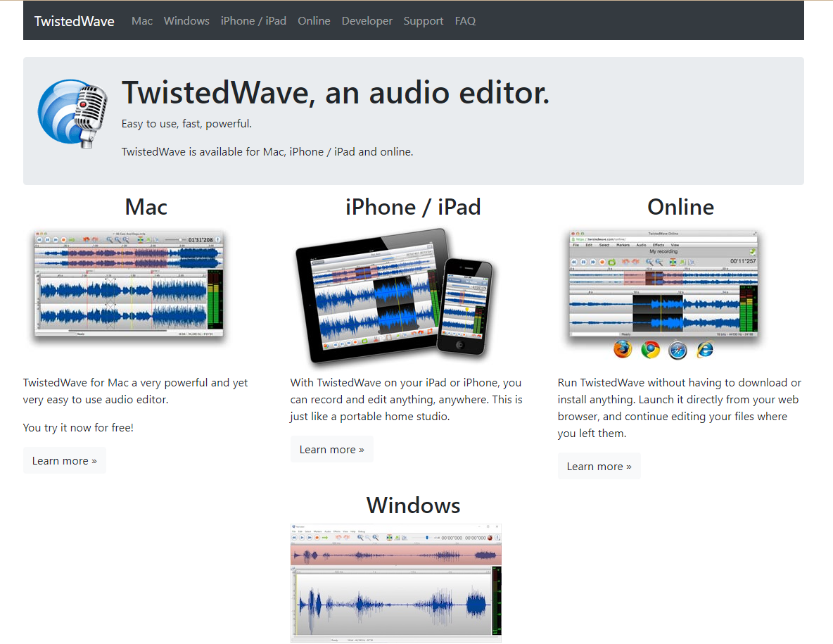Open the FAQ menu item
The image size is (833, 644).
(465, 20)
